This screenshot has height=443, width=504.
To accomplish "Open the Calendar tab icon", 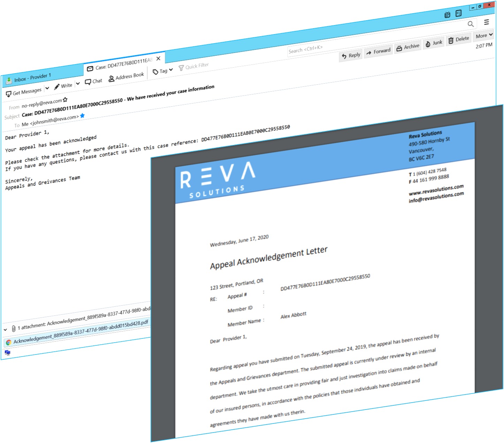I will click(448, 15).
